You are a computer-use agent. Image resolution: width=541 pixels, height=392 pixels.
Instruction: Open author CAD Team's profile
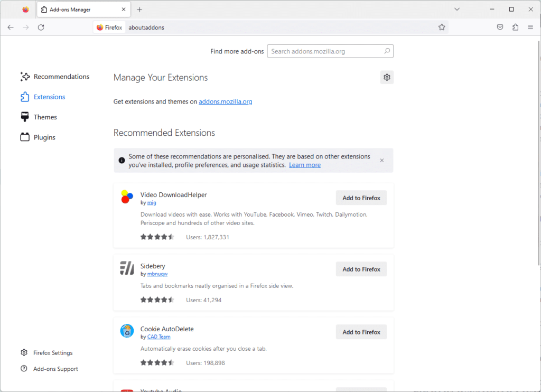158,337
